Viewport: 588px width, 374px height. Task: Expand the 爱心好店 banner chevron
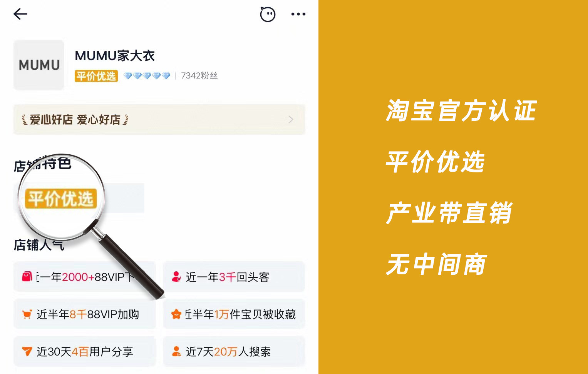[291, 120]
